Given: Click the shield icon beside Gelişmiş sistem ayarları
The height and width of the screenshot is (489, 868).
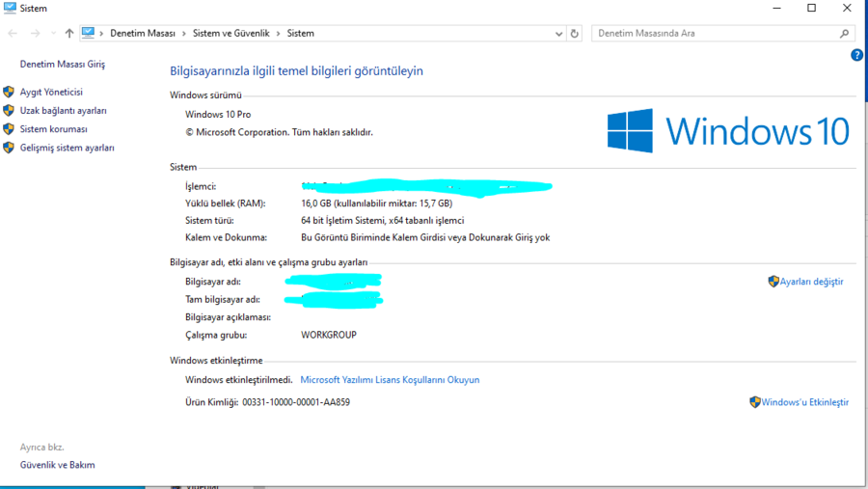Looking at the screenshot, I should 9,148.
